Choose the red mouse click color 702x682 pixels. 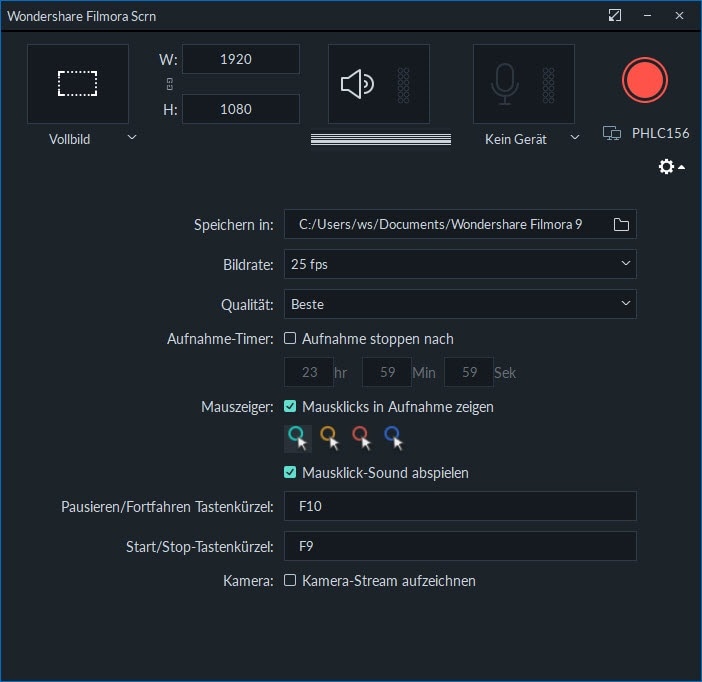click(362, 438)
